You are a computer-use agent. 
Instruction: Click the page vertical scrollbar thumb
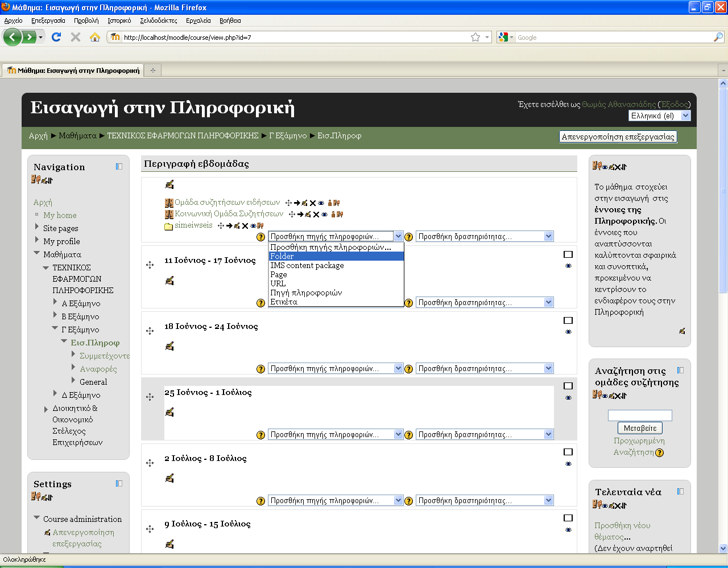pyautogui.click(x=723, y=191)
